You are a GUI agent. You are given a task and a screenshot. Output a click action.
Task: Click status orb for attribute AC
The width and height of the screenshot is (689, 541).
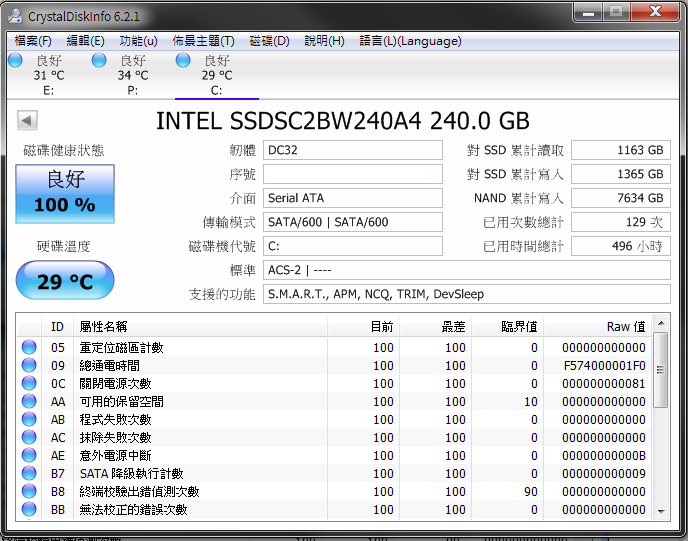click(x=29, y=437)
